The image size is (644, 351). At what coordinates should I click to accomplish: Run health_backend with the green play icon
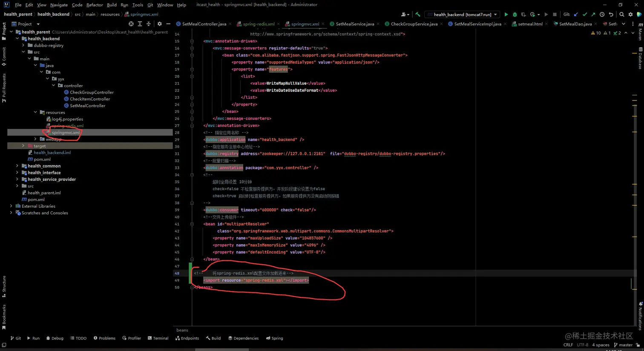(x=506, y=14)
